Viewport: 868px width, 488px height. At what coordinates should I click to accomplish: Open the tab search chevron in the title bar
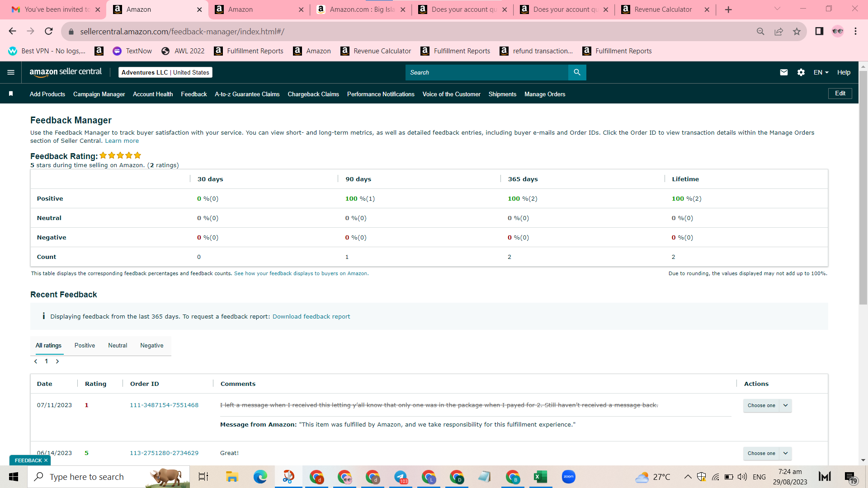coord(777,9)
